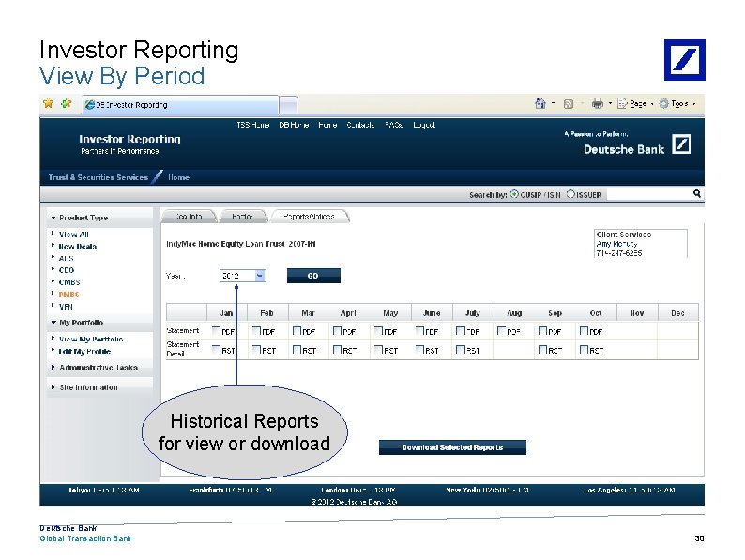Select CMBS product type
The width and height of the screenshot is (745, 560).
[69, 282]
